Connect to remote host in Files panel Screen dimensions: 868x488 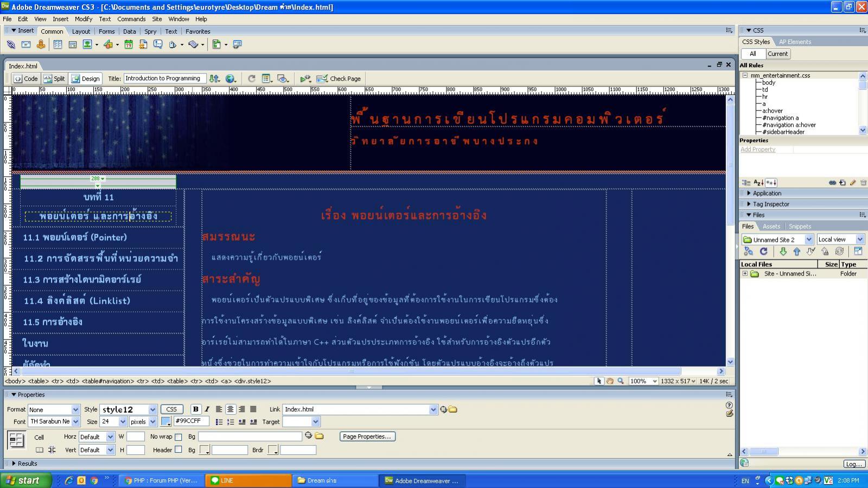coord(749,251)
